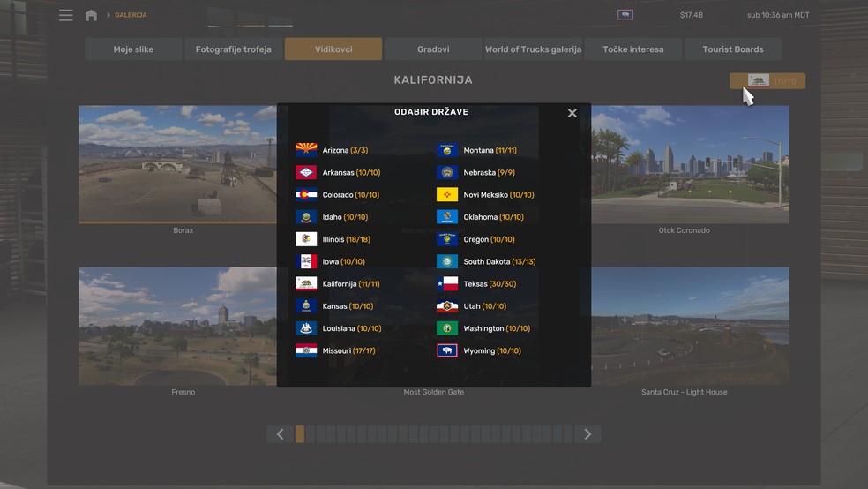
Task: Click the Illinois flag icon
Action: pos(306,239)
